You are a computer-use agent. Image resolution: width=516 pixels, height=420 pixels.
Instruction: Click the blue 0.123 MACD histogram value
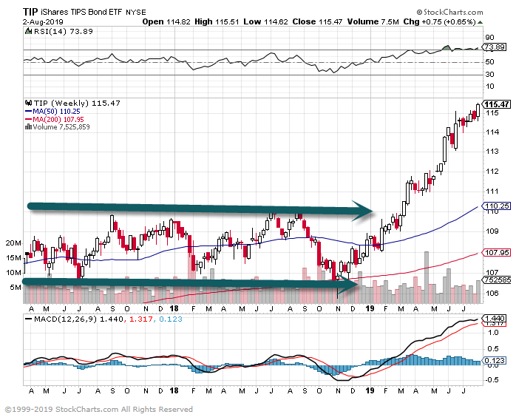click(171, 319)
